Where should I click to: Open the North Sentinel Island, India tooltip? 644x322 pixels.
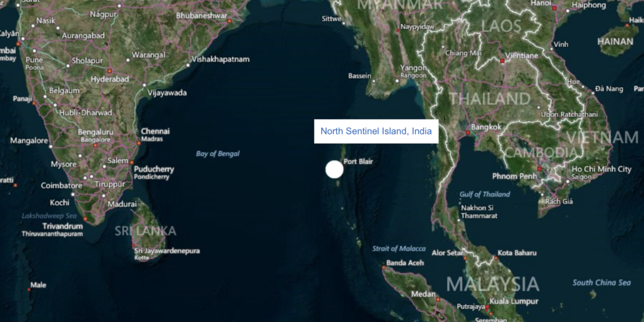click(376, 131)
